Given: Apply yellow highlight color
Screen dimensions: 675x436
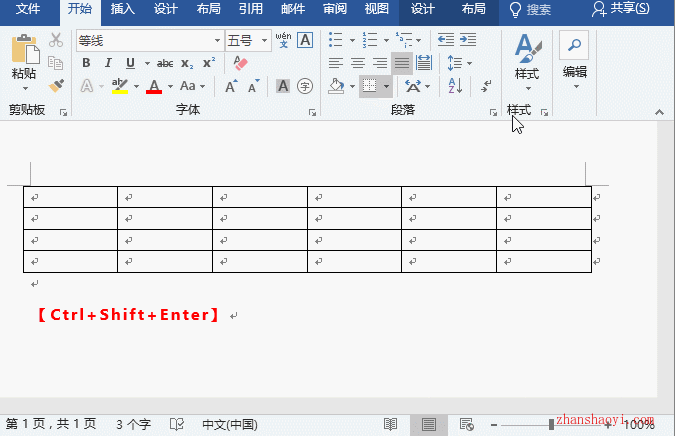Looking at the screenshot, I should coord(120,86).
